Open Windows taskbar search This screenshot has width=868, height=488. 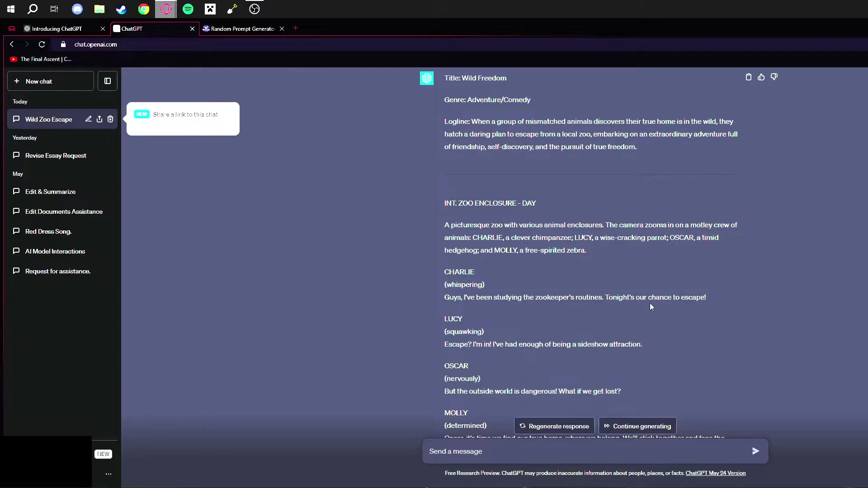pyautogui.click(x=33, y=9)
